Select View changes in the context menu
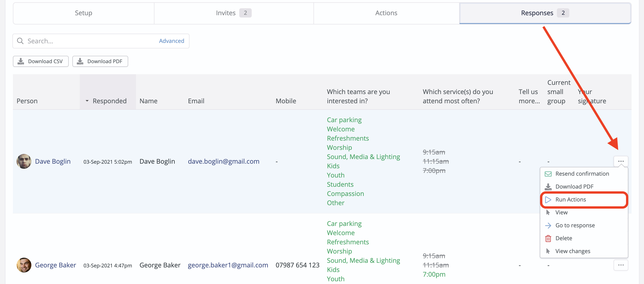This screenshot has width=644, height=284. pyautogui.click(x=573, y=251)
